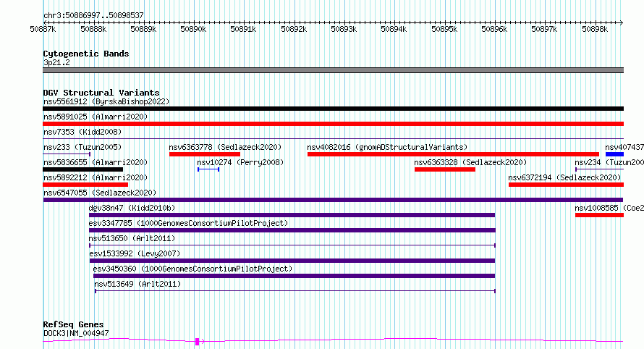Open the nsv5891025 (Almarri2020) label
The image size is (644, 349).
(96, 117)
